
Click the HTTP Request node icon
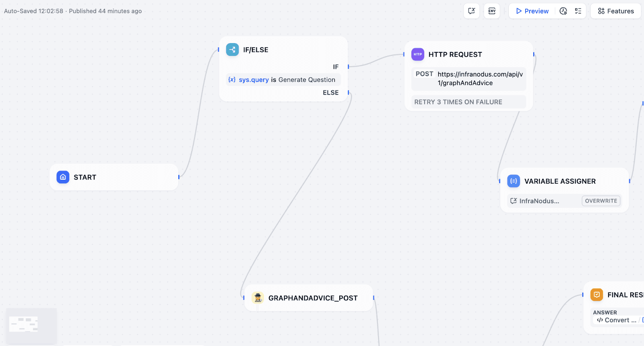click(417, 54)
